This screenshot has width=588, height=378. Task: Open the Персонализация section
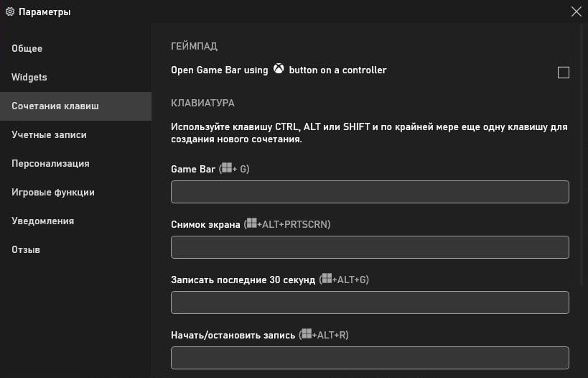50,164
